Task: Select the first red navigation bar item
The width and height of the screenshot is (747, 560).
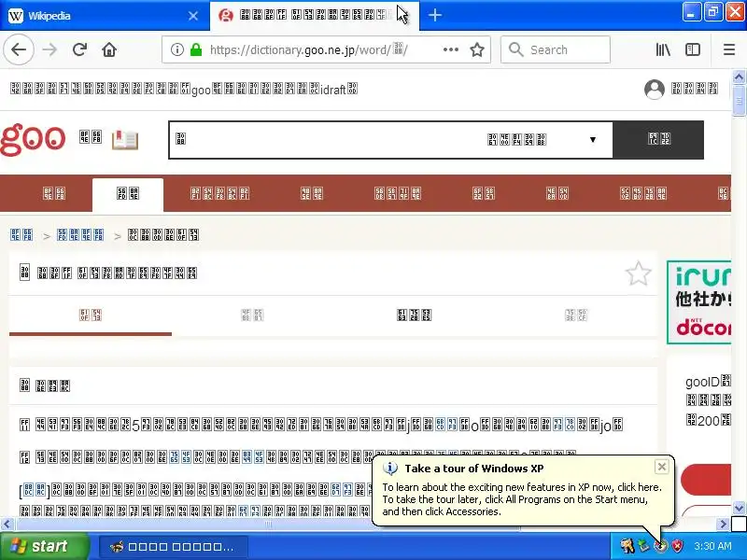Action: tap(54, 193)
